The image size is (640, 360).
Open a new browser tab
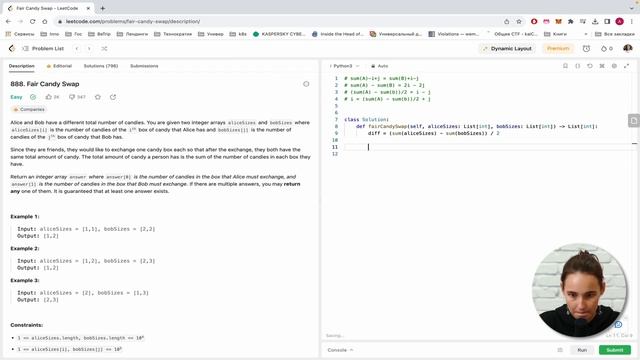pos(102,8)
